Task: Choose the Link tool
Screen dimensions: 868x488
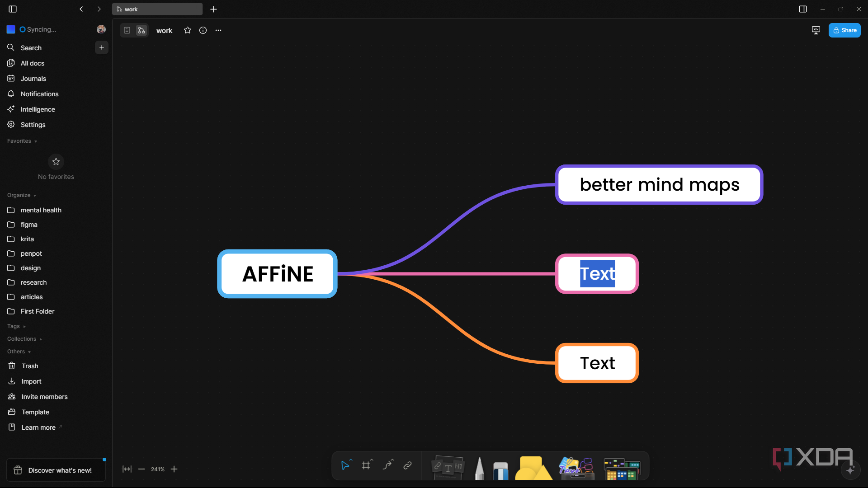Action: click(x=408, y=465)
